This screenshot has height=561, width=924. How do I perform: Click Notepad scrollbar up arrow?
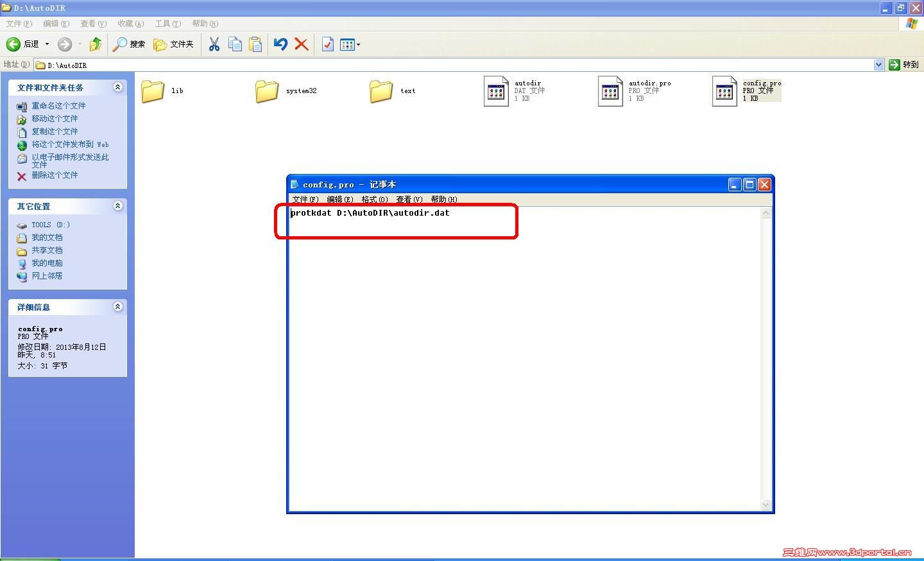(x=766, y=214)
